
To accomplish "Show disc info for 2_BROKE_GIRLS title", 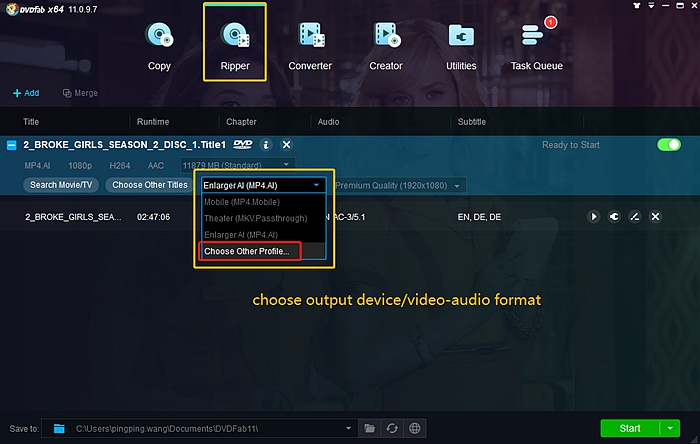I will click(266, 145).
